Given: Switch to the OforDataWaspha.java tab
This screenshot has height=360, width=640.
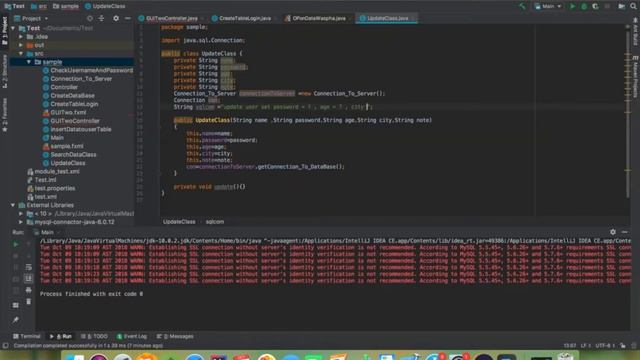Looking at the screenshot, I should coord(318,18).
